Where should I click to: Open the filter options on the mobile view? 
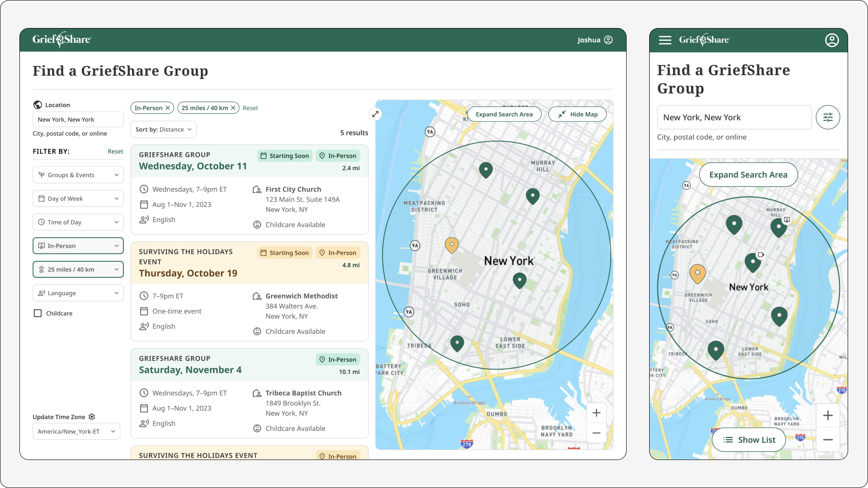pyautogui.click(x=828, y=117)
